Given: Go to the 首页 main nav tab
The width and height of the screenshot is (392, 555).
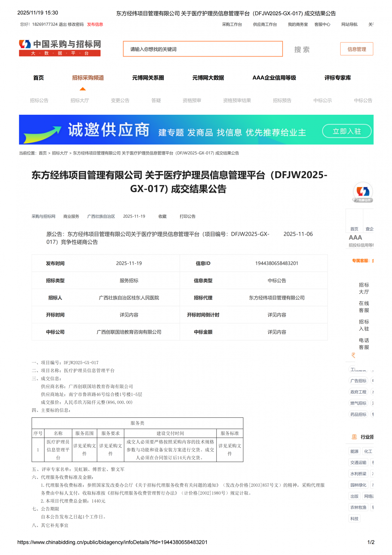Looking at the screenshot, I should (x=39, y=78).
